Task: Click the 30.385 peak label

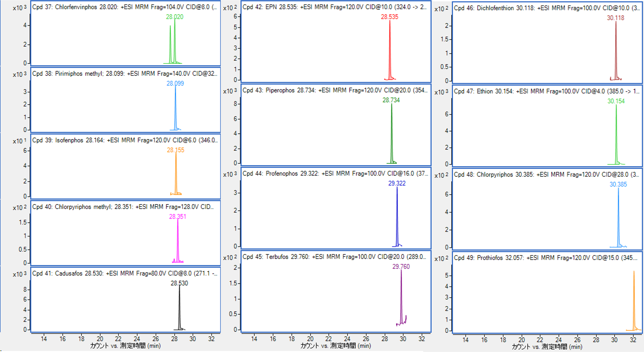Action: 618,184
